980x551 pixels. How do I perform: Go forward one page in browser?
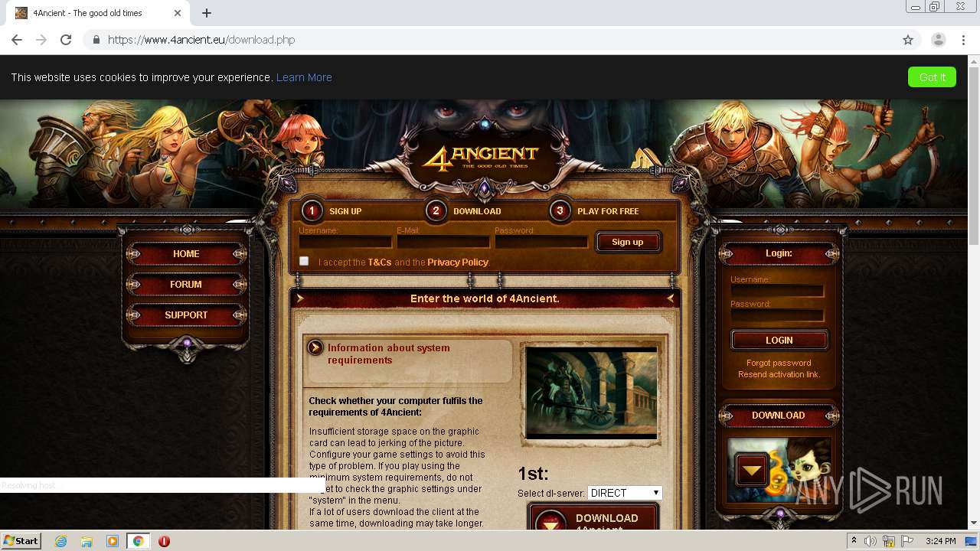[41, 40]
